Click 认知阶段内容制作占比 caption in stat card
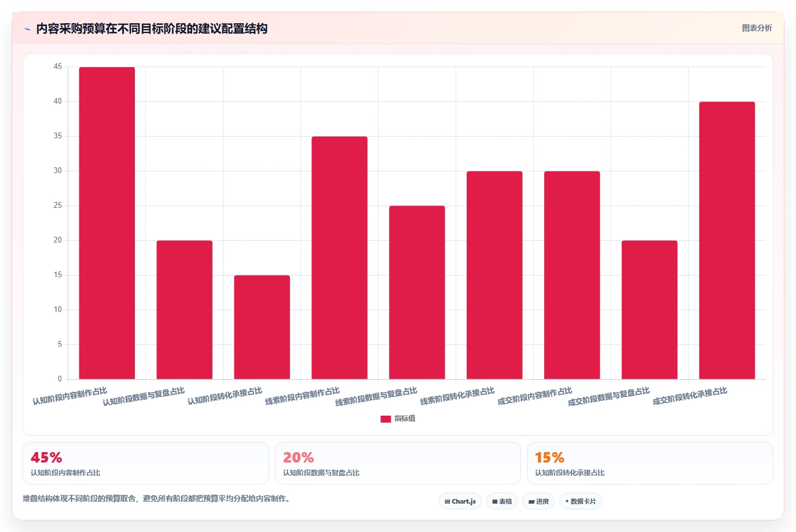The height and width of the screenshot is (532, 796). tap(65, 473)
